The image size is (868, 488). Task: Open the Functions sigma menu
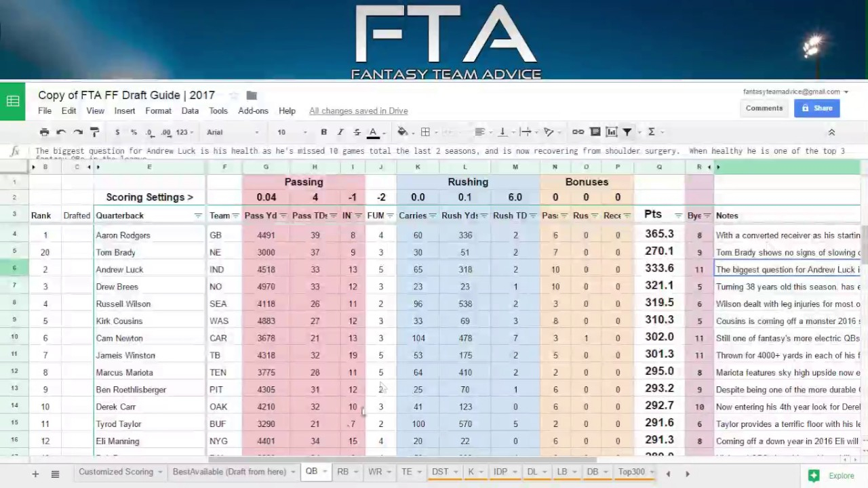pos(652,132)
